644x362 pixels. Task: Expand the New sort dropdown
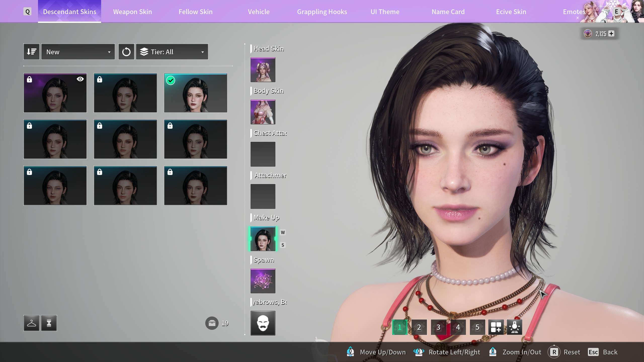coord(78,52)
